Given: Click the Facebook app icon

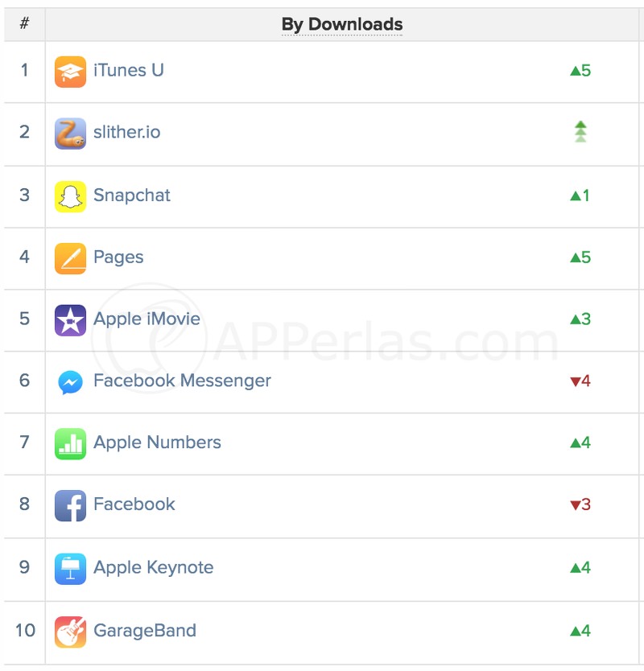Looking at the screenshot, I should pos(70,506).
